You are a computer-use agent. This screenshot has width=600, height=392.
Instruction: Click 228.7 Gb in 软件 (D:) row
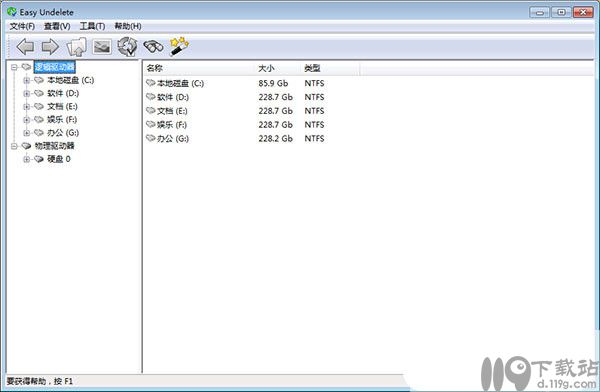[x=276, y=97]
